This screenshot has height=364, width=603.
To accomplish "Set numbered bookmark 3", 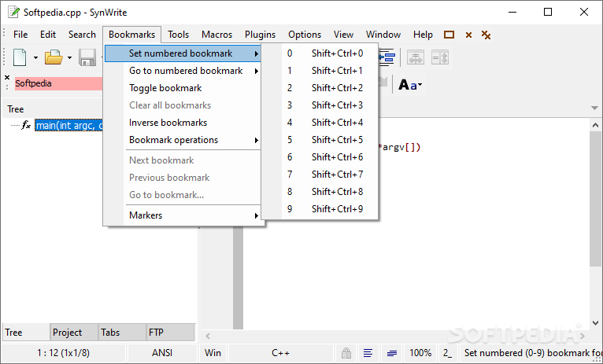I will coord(320,105).
